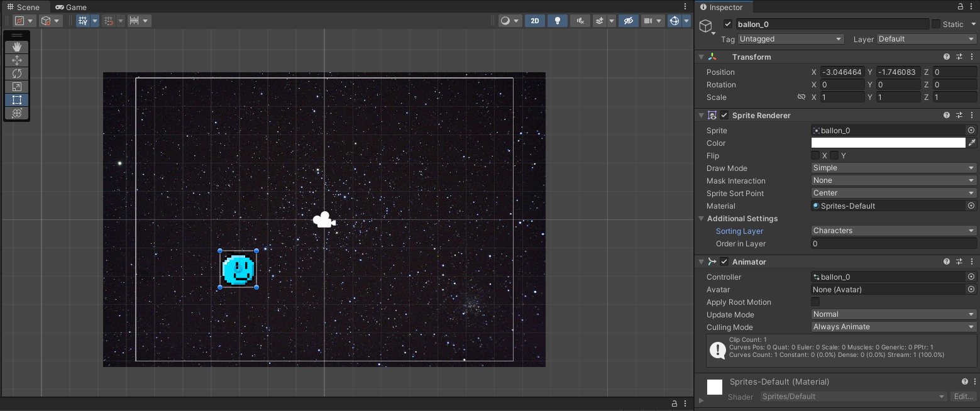Open Animator presets slider icon

959,261
